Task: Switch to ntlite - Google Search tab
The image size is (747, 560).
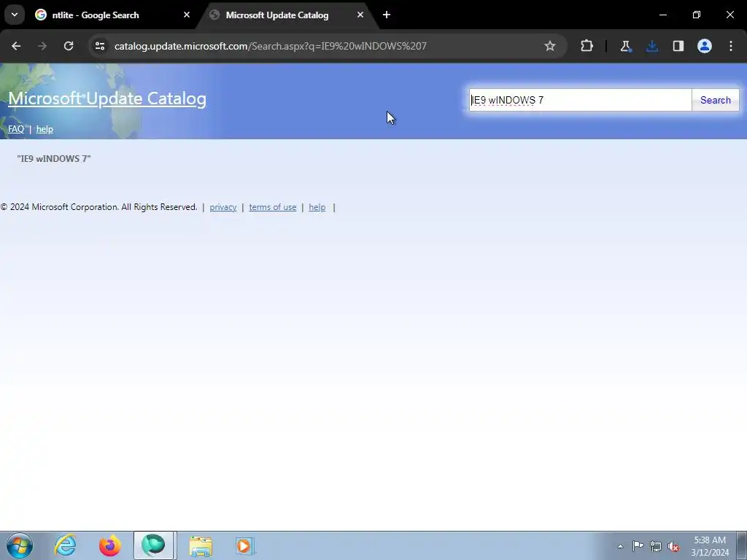Action: pos(112,15)
